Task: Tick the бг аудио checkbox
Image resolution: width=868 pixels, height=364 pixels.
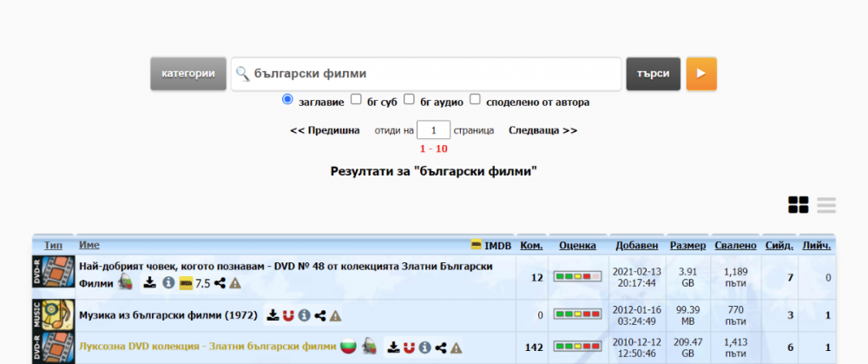Action: click(410, 100)
